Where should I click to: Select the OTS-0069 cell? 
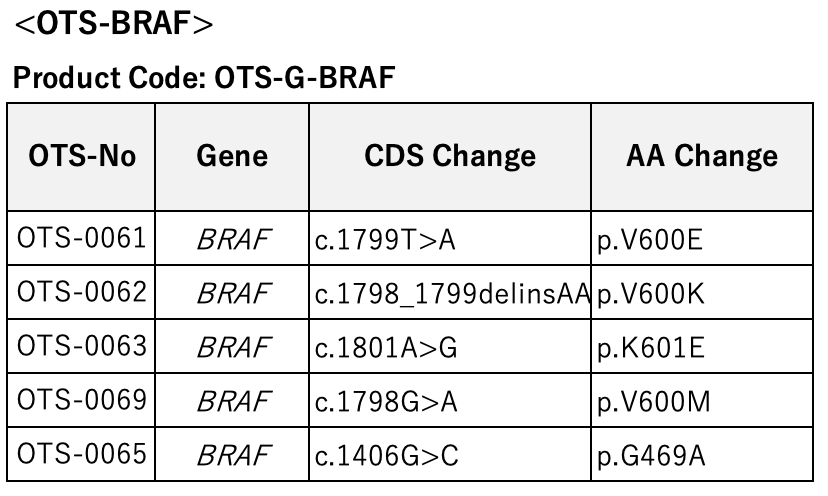tap(81, 400)
